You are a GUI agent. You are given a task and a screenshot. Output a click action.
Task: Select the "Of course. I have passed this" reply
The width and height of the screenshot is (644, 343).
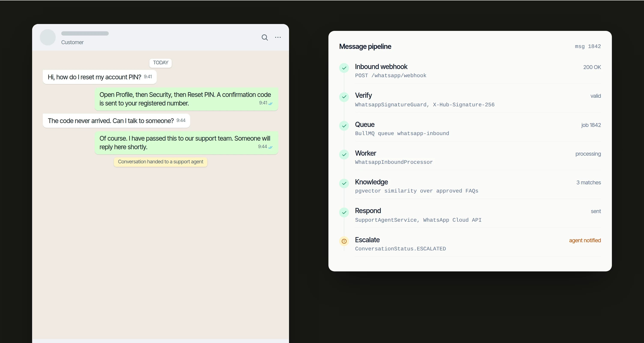tap(186, 143)
